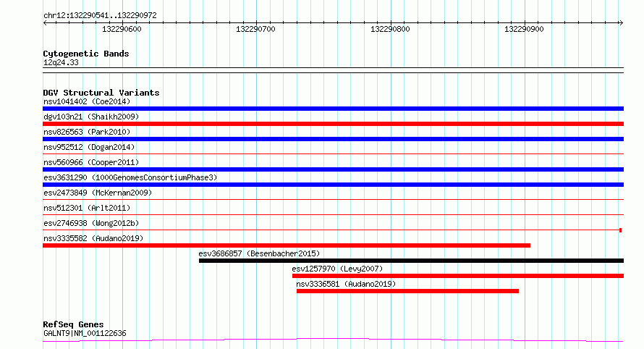Screen dimensions: 644x349
Task: Click the left arrow of the ruler
Action: [x=45, y=22]
